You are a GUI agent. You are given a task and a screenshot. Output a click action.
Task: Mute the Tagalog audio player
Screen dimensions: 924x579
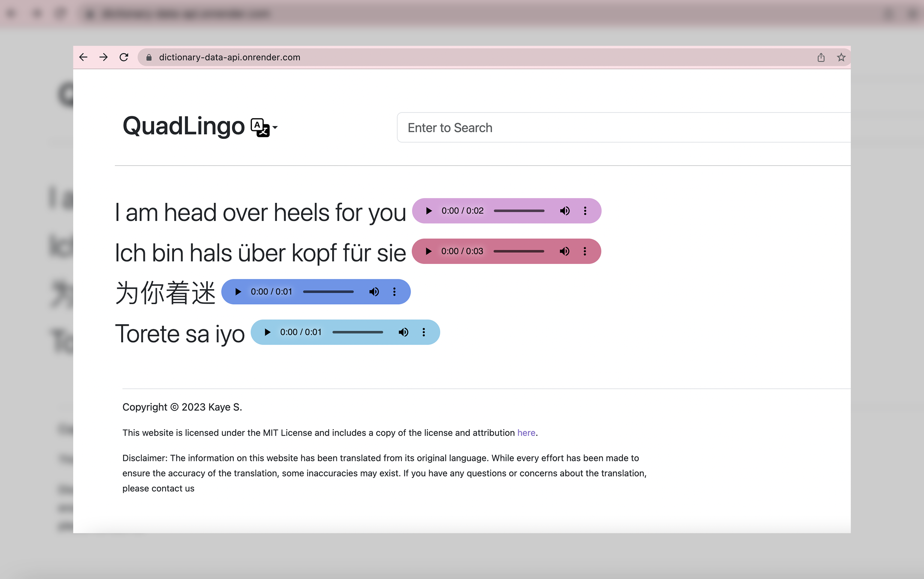(x=403, y=332)
